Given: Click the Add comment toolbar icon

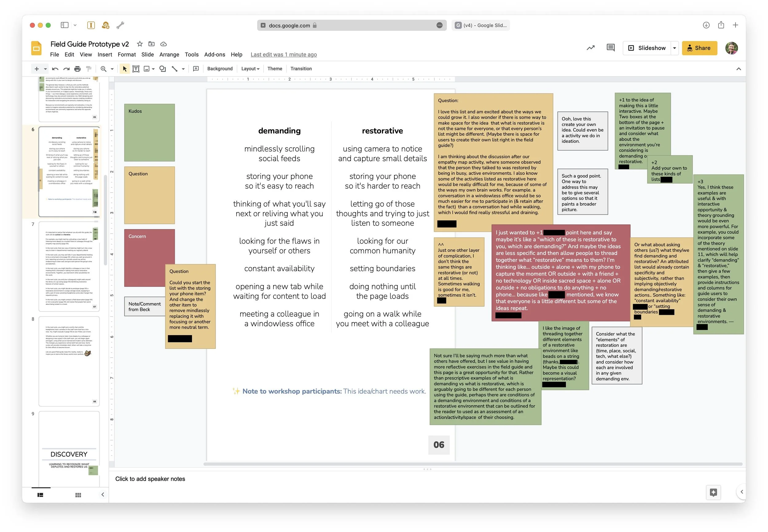Looking at the screenshot, I should pos(196,69).
